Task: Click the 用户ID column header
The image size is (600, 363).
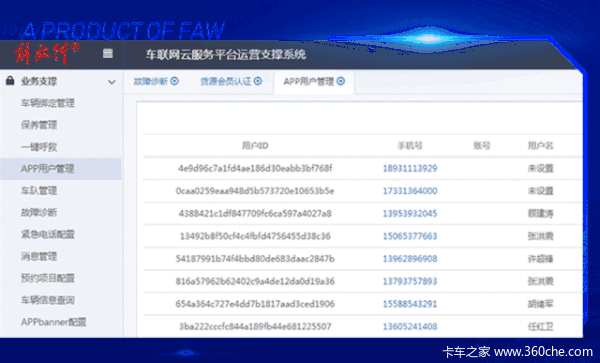Action: point(255,145)
